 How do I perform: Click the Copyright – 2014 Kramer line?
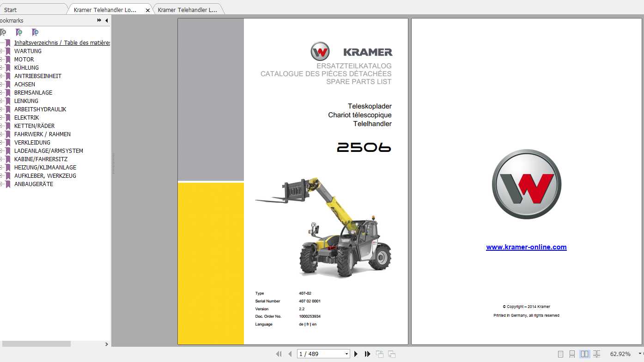point(526,307)
